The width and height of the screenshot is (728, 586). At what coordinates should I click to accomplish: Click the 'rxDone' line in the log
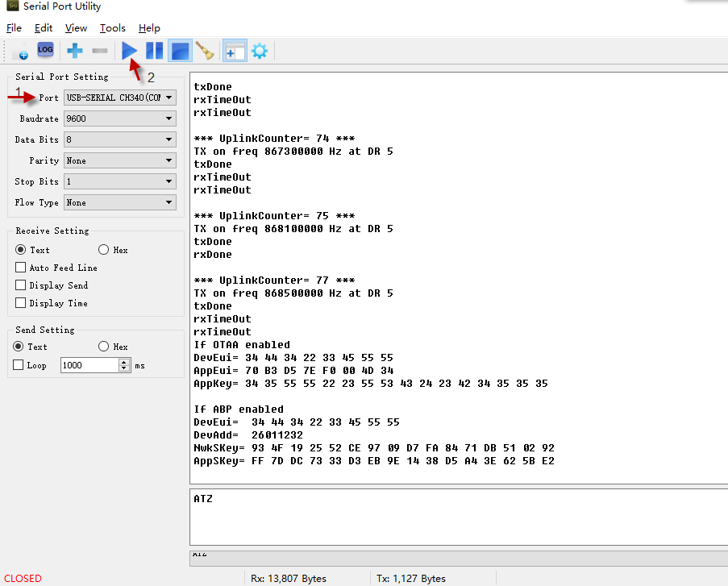(213, 255)
